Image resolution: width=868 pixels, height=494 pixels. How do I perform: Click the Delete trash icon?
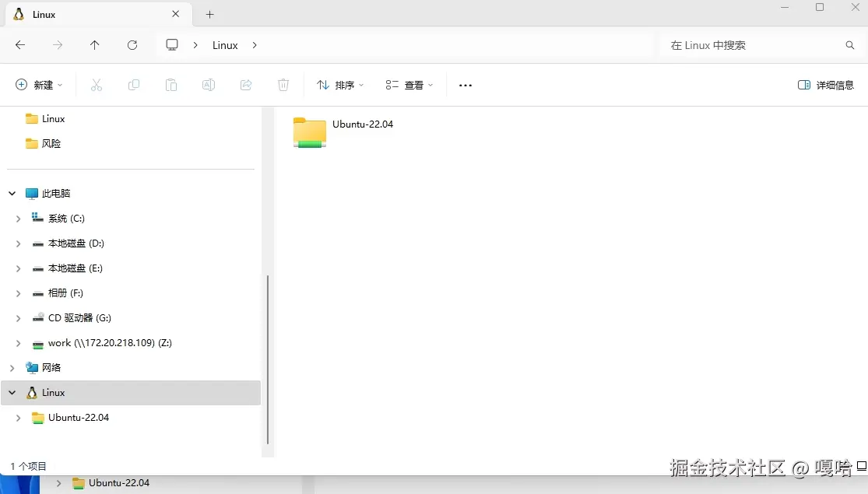pos(283,85)
